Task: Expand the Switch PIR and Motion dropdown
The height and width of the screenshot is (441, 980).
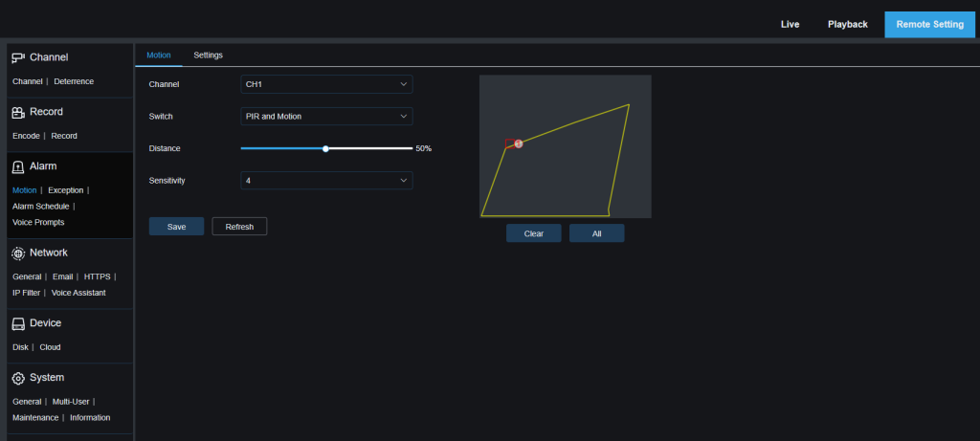Action: coord(326,117)
